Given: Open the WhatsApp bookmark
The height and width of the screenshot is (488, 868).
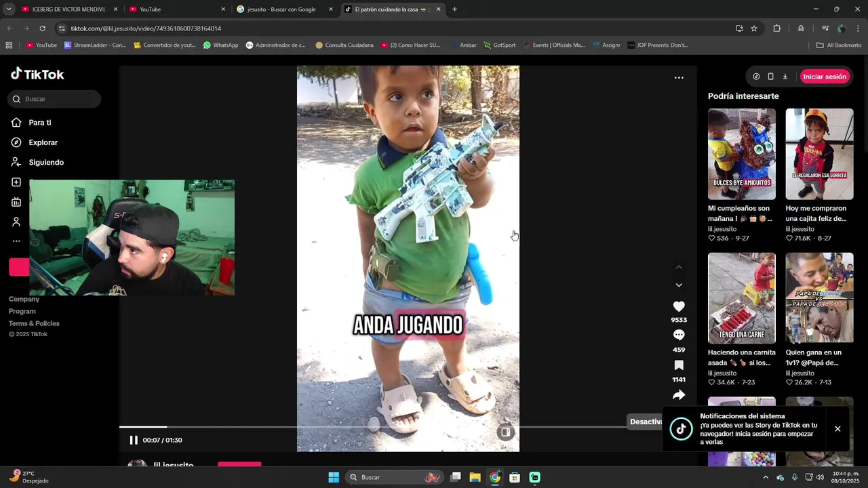Looking at the screenshot, I should [x=221, y=45].
